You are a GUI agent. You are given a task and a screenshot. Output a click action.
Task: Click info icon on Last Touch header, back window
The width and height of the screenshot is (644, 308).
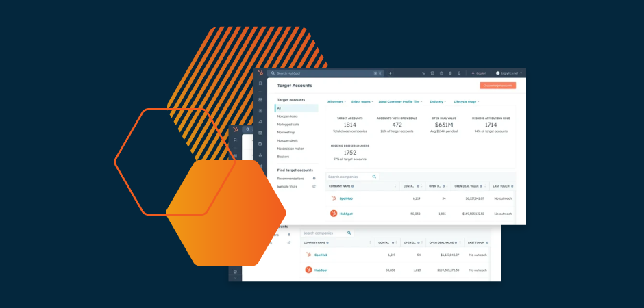point(486,242)
